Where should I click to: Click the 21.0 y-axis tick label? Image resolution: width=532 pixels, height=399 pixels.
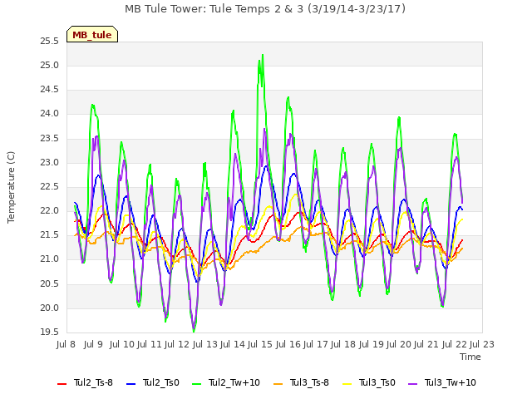pos(49,259)
